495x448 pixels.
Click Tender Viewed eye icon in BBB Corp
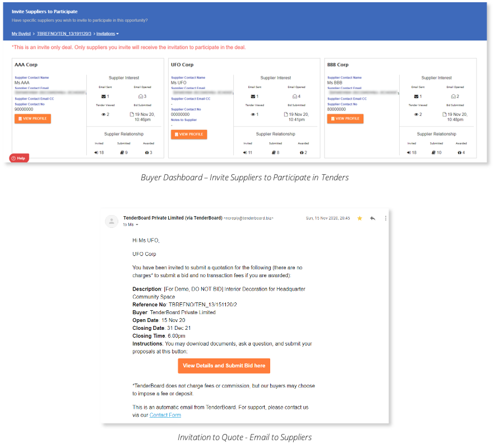point(416,114)
